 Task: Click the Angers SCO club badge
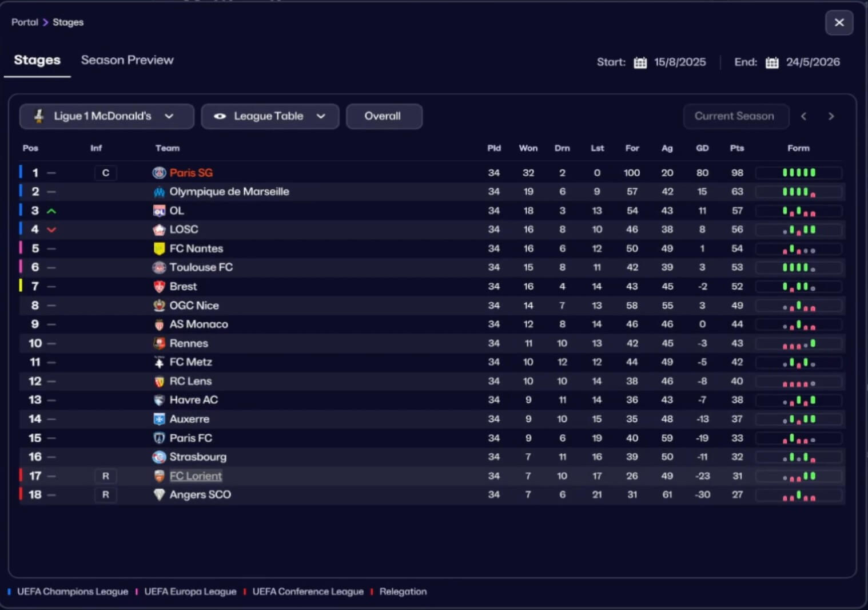[159, 494]
